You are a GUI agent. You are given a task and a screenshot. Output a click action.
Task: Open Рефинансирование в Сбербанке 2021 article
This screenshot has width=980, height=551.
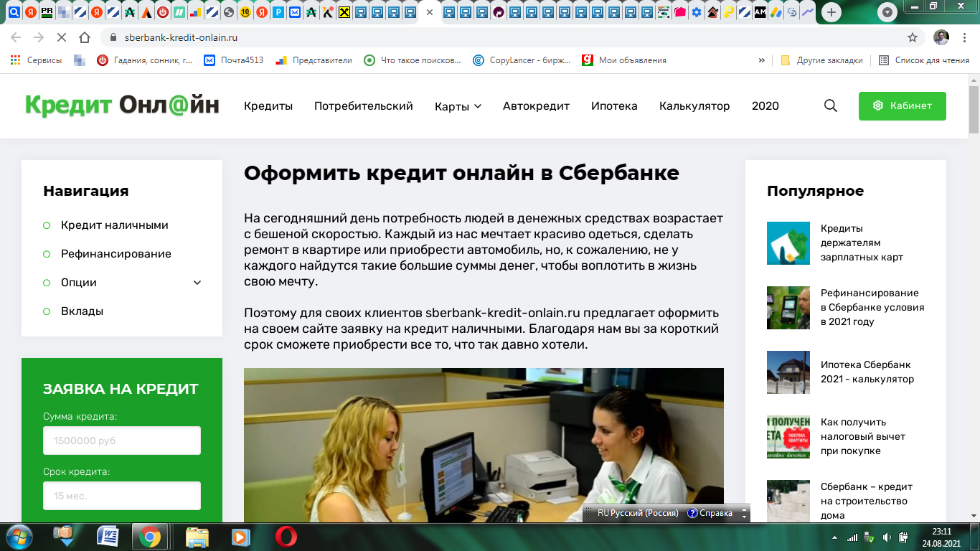(x=872, y=307)
